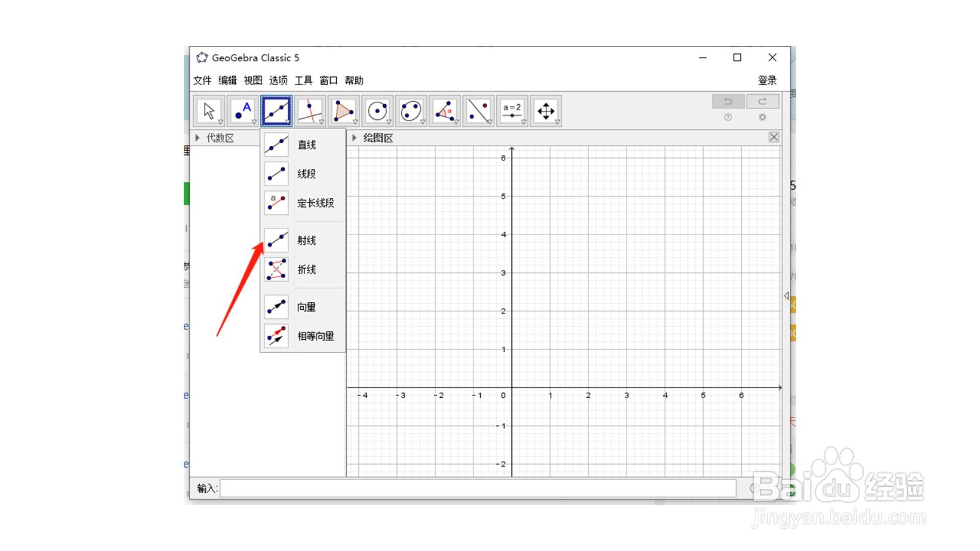Open Circle tool dropdown triangle
The height and width of the screenshot is (551, 980).
pos(389,122)
